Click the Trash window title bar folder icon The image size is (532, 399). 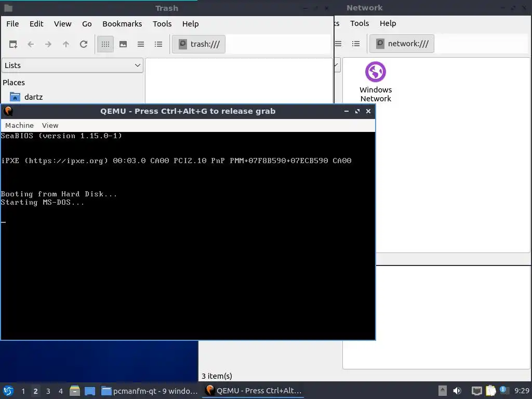pyautogui.click(x=8, y=8)
